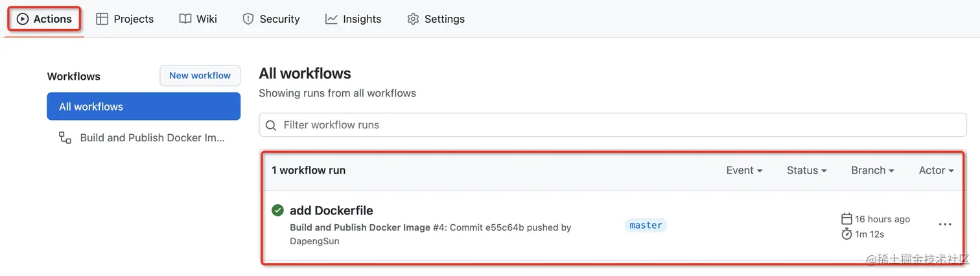Viewport: 980px width, 276px height.
Task: Click the Security shield icon
Action: 248,19
